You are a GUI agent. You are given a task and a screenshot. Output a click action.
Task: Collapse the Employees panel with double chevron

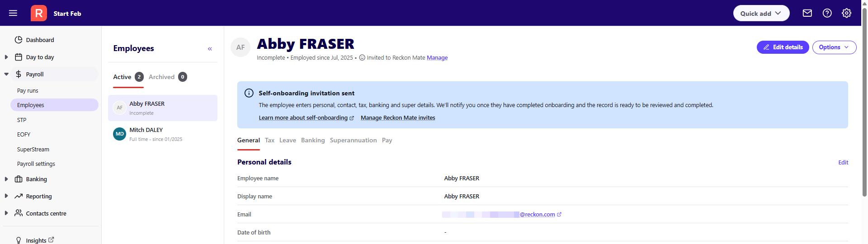[x=210, y=49]
